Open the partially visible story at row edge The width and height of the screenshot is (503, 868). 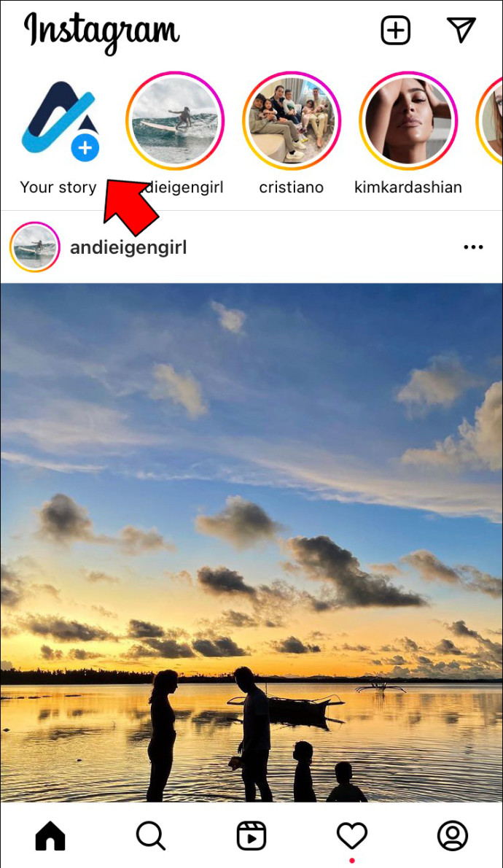pos(490,120)
